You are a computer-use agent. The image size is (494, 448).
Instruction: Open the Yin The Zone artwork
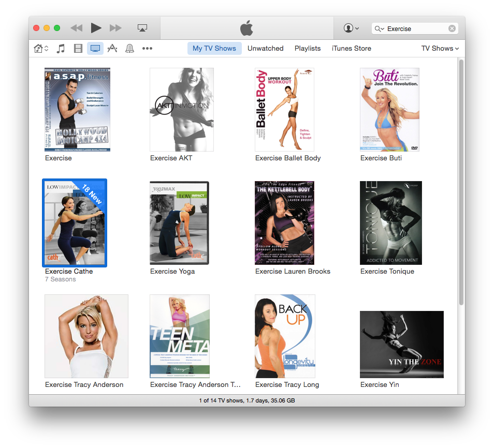click(x=402, y=345)
